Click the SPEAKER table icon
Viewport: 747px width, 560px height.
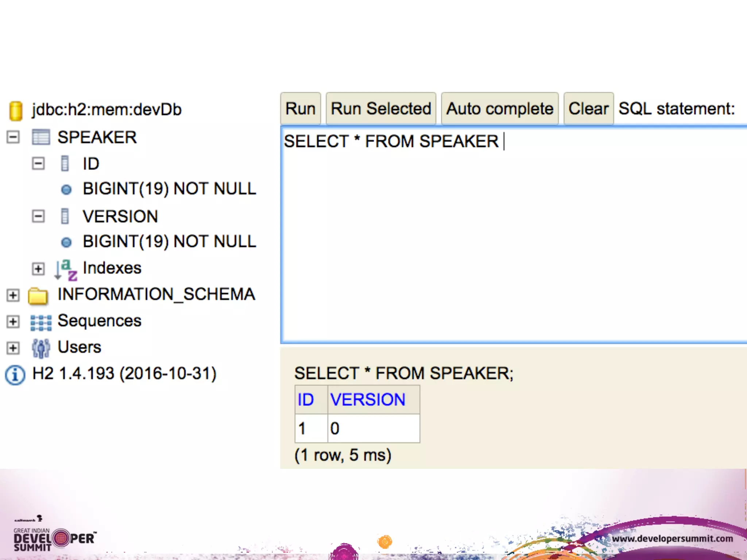(x=41, y=137)
